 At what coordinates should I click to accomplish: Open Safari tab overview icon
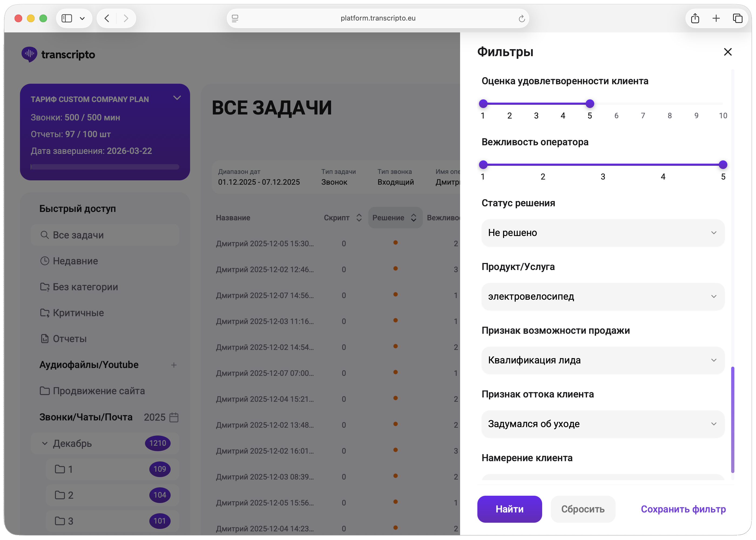click(x=737, y=18)
